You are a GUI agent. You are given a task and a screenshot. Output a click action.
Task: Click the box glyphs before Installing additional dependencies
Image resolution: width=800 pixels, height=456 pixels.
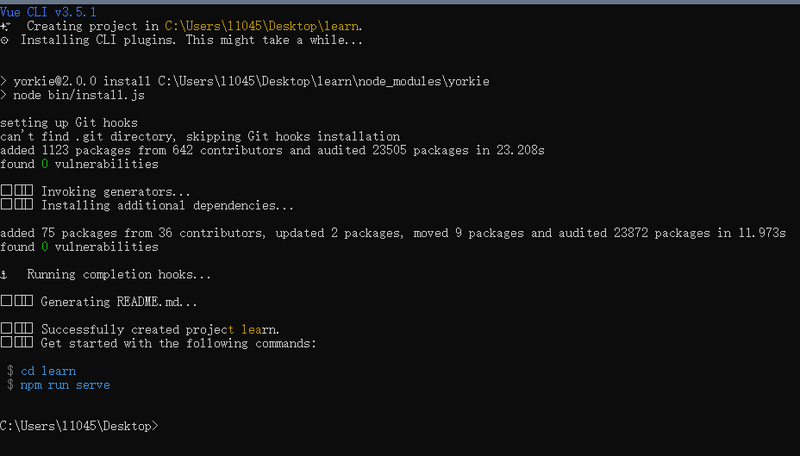17,206
